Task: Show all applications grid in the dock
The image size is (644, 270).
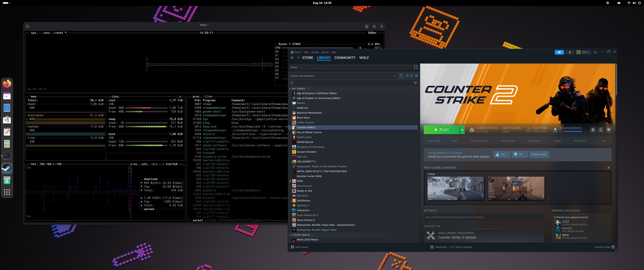Action: click(7, 192)
